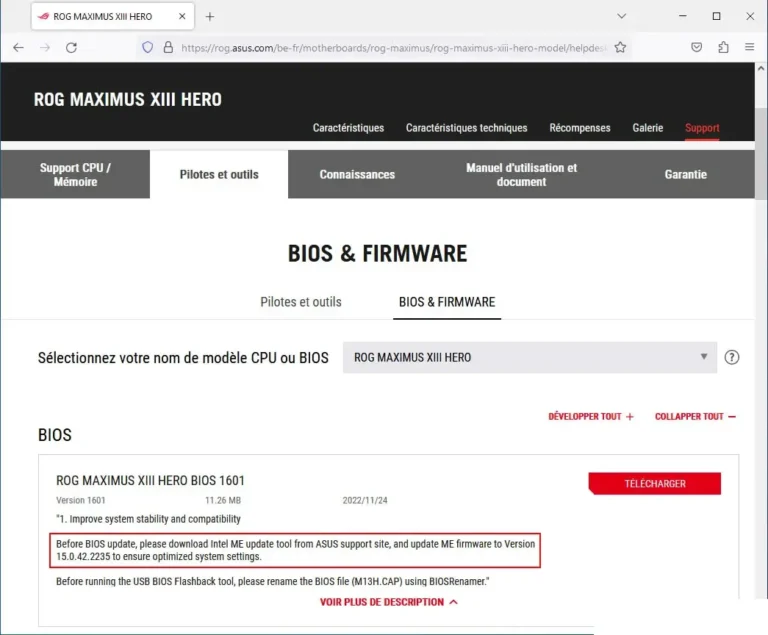Image resolution: width=768 pixels, height=635 pixels.
Task: Click the browser forward arrow
Action: click(45, 48)
